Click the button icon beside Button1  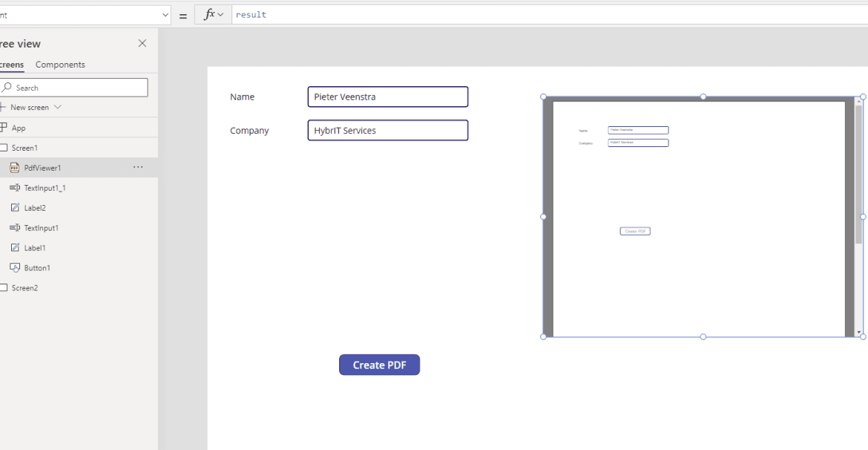pos(15,267)
